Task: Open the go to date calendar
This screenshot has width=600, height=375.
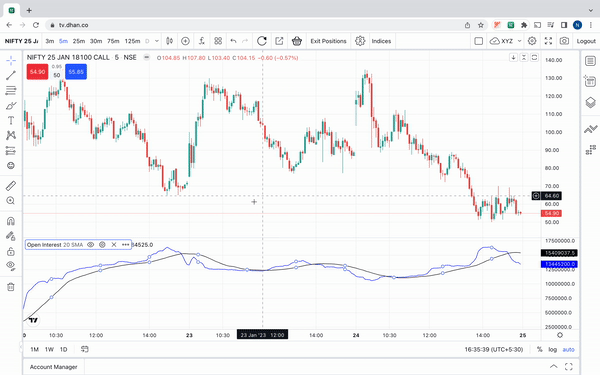Action: pos(85,349)
